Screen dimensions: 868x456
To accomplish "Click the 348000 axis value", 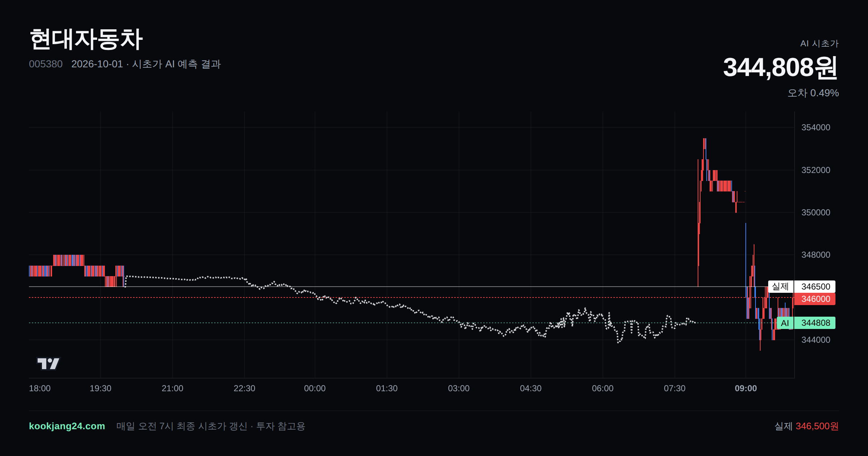I will pyautogui.click(x=816, y=255).
